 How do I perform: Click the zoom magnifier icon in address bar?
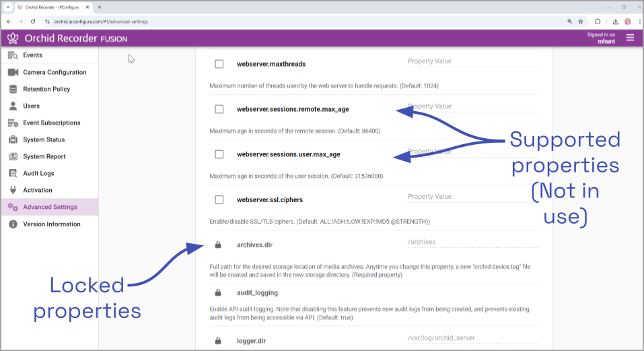pos(570,22)
